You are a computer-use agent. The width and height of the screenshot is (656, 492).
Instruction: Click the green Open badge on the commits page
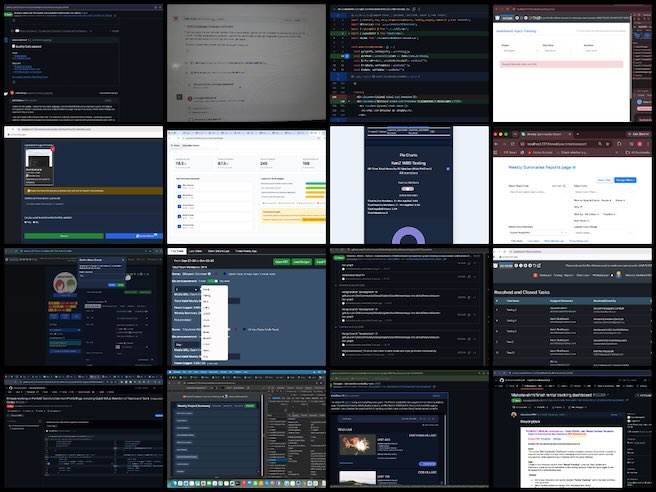[x=338, y=258]
